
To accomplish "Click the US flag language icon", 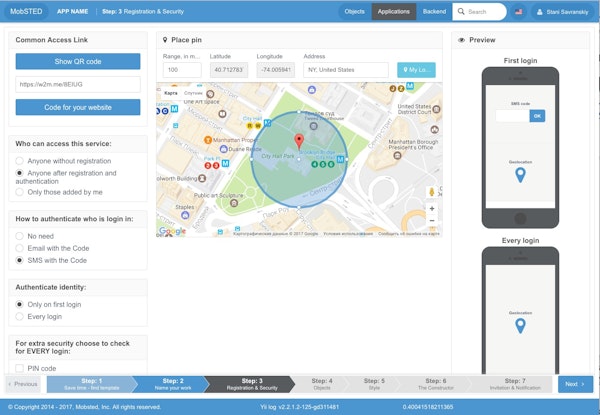I will coord(518,12).
